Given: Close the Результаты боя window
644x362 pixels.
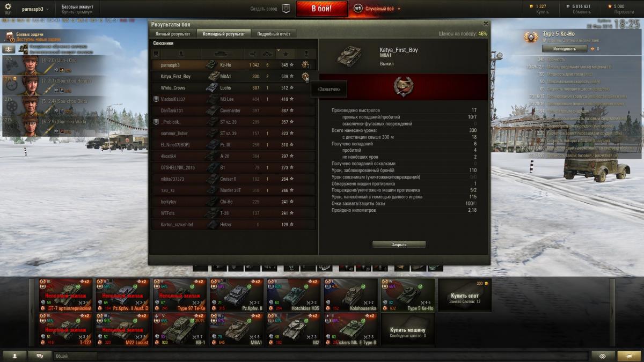Looking at the screenshot, I should 486,24.
